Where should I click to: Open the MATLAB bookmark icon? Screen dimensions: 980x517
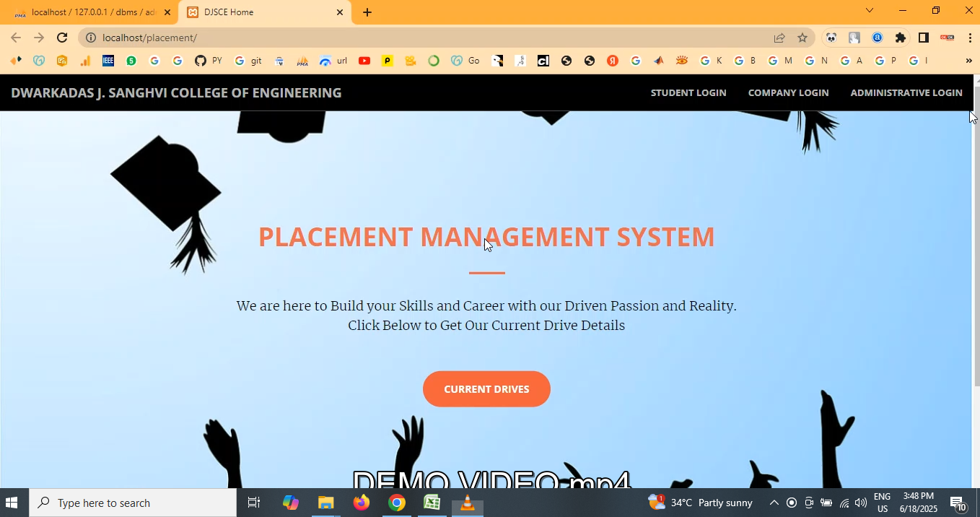click(659, 61)
